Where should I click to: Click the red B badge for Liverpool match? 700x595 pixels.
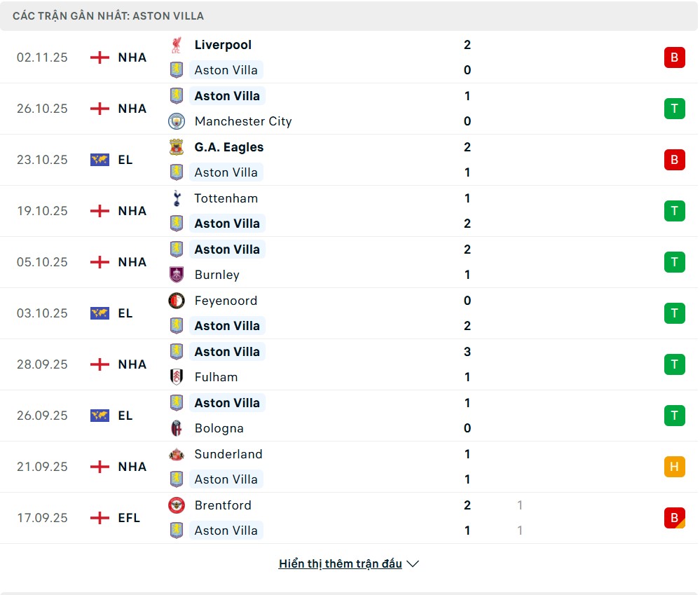tap(674, 57)
